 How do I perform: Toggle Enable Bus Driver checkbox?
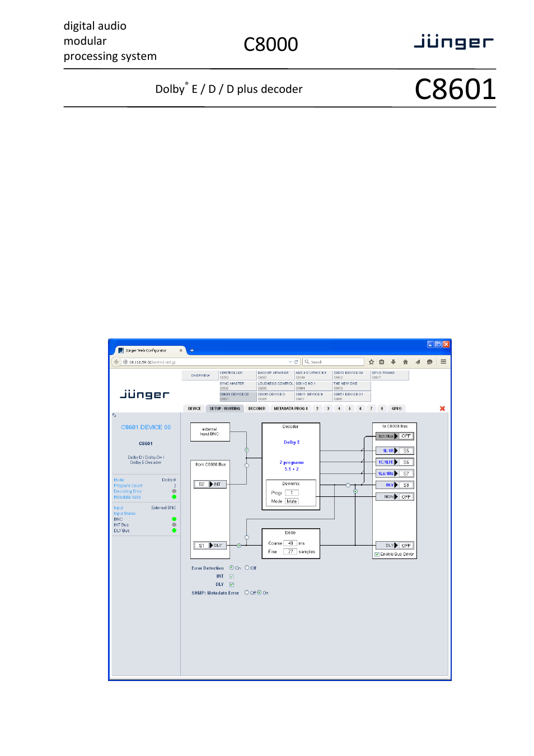click(377, 555)
